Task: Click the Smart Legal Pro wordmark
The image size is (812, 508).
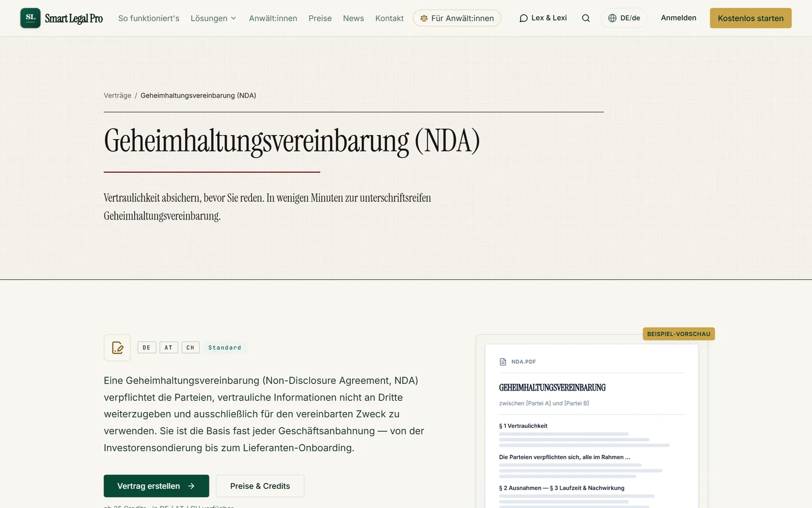Action: click(x=74, y=19)
